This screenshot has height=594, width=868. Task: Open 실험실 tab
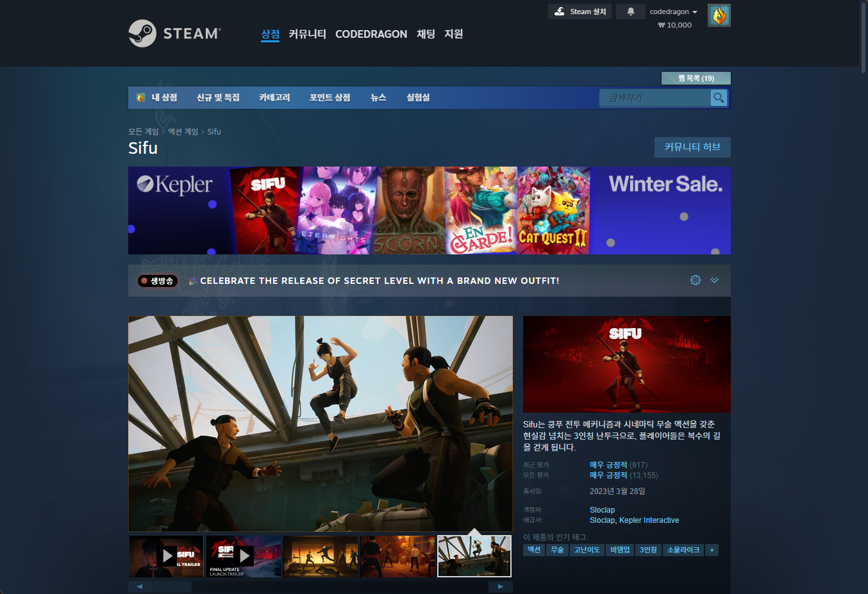point(418,97)
